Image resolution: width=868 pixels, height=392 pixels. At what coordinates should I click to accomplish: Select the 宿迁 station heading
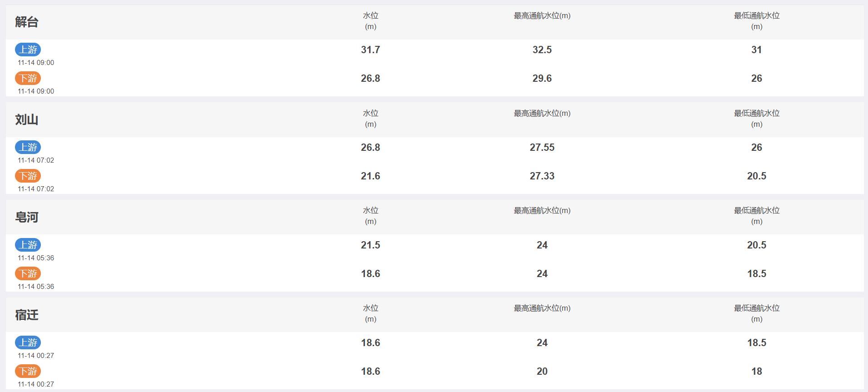pyautogui.click(x=27, y=315)
